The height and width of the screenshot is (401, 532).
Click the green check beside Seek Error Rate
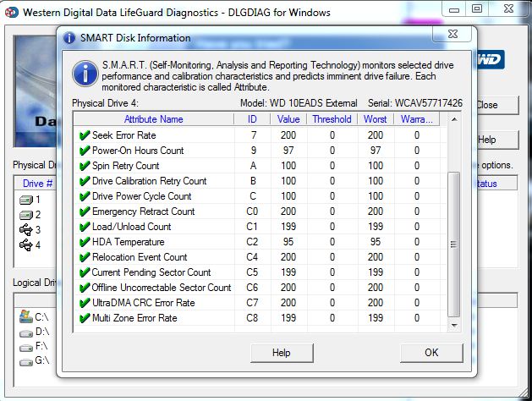click(84, 135)
